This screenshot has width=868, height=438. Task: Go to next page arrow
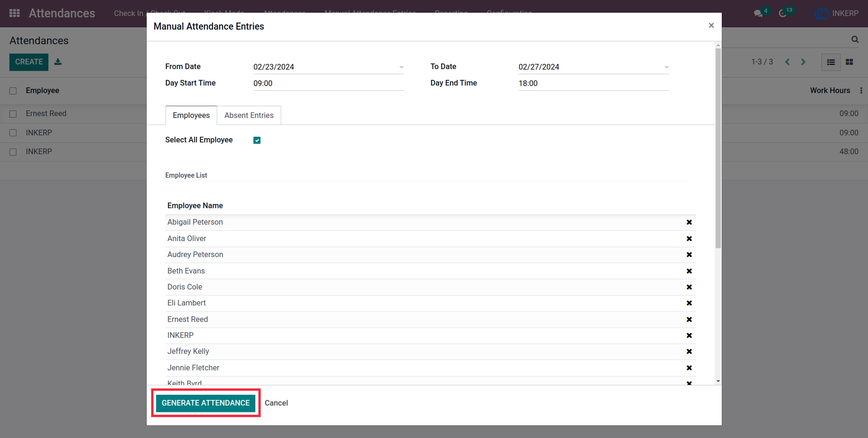[x=803, y=62]
